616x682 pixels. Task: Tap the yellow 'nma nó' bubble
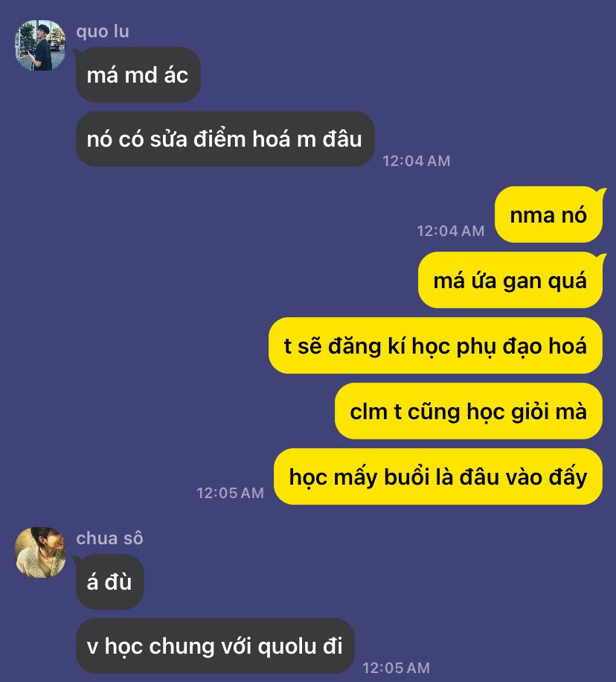[x=548, y=215]
